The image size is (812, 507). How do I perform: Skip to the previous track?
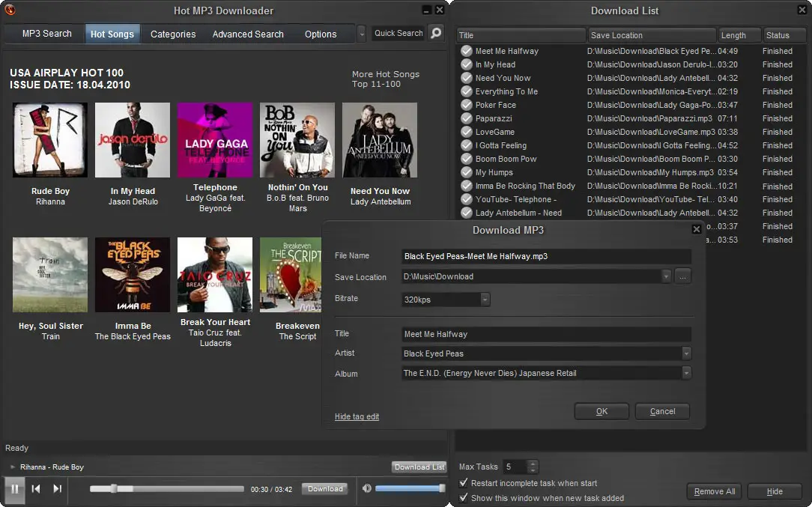(36, 489)
